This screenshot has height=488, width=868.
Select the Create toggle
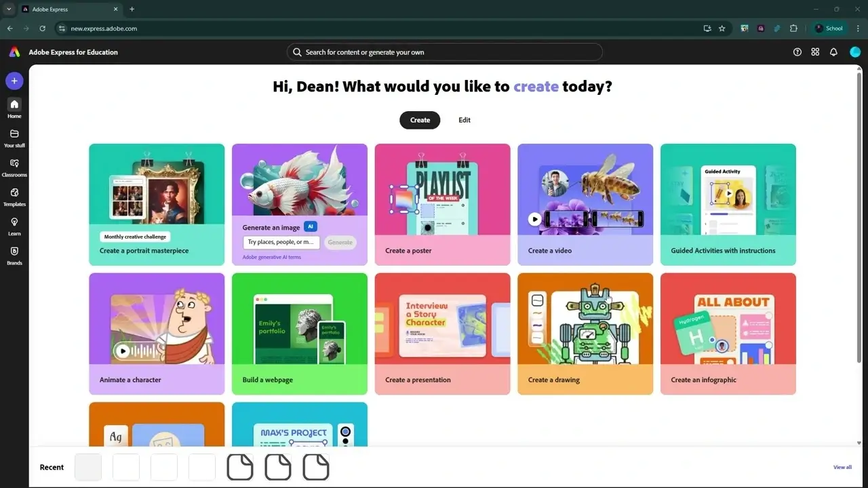pyautogui.click(x=419, y=120)
